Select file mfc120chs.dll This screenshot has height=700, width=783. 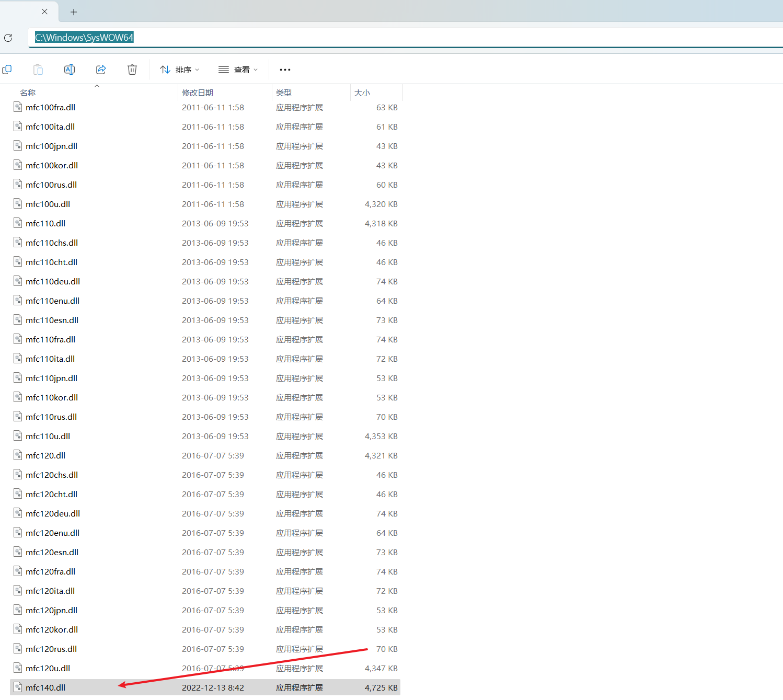tap(52, 475)
